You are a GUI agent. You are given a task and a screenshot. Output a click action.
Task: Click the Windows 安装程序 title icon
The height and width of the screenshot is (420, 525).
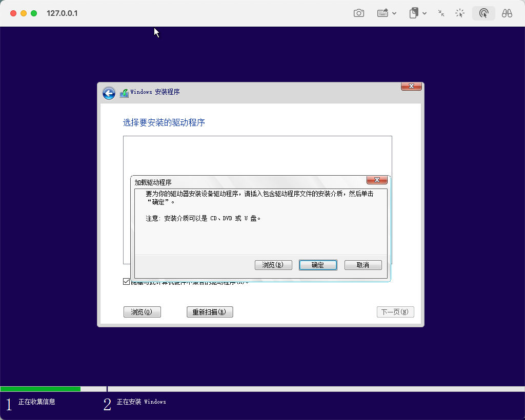[x=124, y=93]
